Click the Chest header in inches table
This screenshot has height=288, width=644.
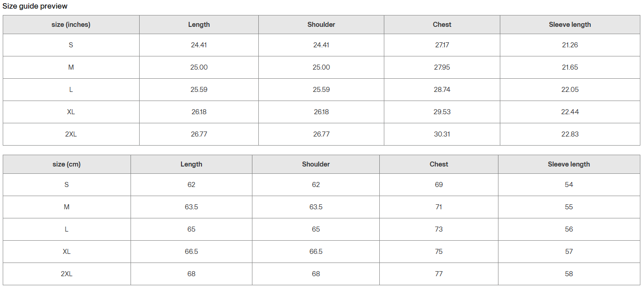[x=442, y=25]
